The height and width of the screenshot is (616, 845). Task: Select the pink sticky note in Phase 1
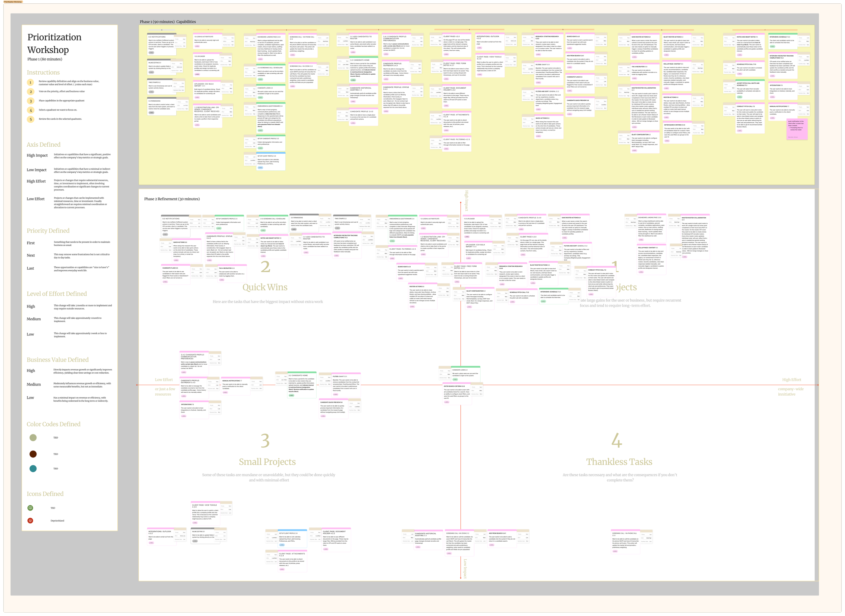pyautogui.click(x=797, y=129)
